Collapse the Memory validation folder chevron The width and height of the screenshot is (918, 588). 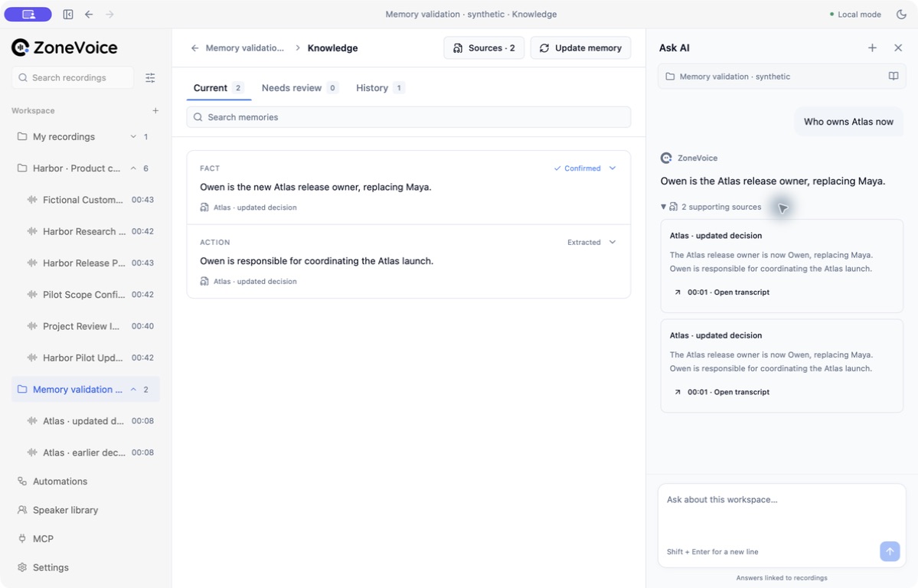[133, 390]
